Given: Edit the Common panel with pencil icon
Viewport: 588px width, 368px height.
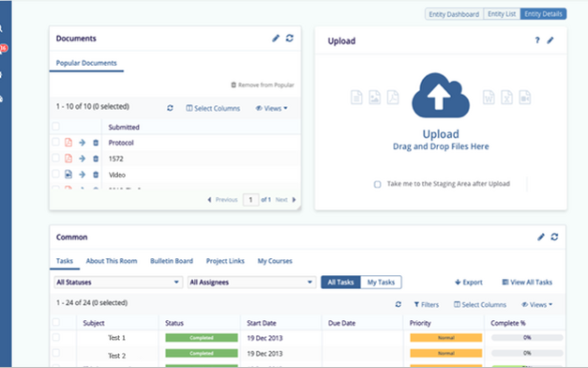Looking at the screenshot, I should 541,237.
